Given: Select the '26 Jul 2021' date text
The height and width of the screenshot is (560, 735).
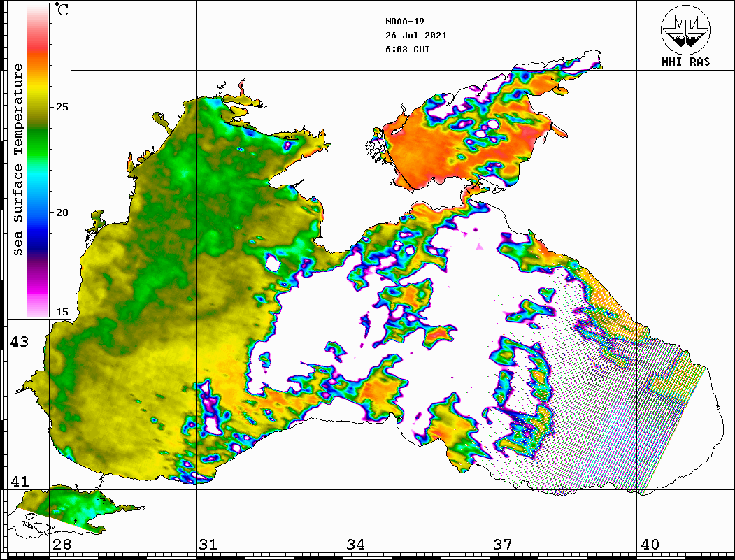Looking at the screenshot, I should (x=416, y=36).
